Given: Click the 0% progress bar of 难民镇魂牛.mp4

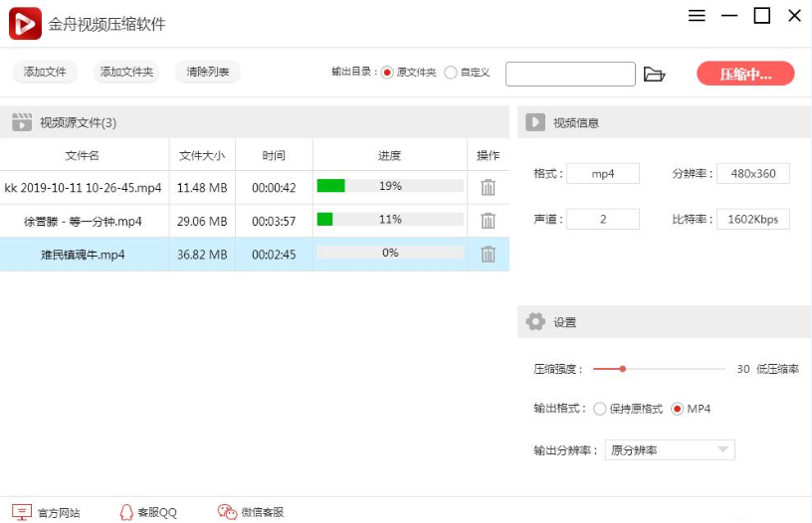Looking at the screenshot, I should pyautogui.click(x=390, y=253).
